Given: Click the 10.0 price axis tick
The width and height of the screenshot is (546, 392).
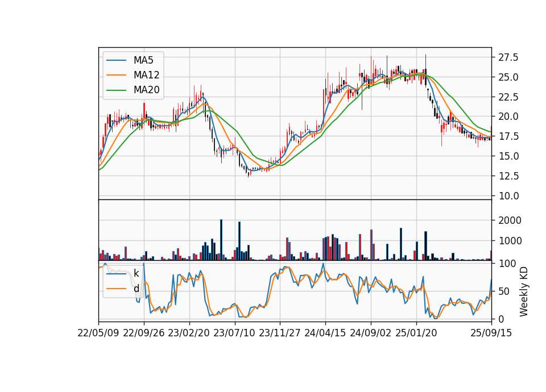Looking at the screenshot, I should 508,196.
